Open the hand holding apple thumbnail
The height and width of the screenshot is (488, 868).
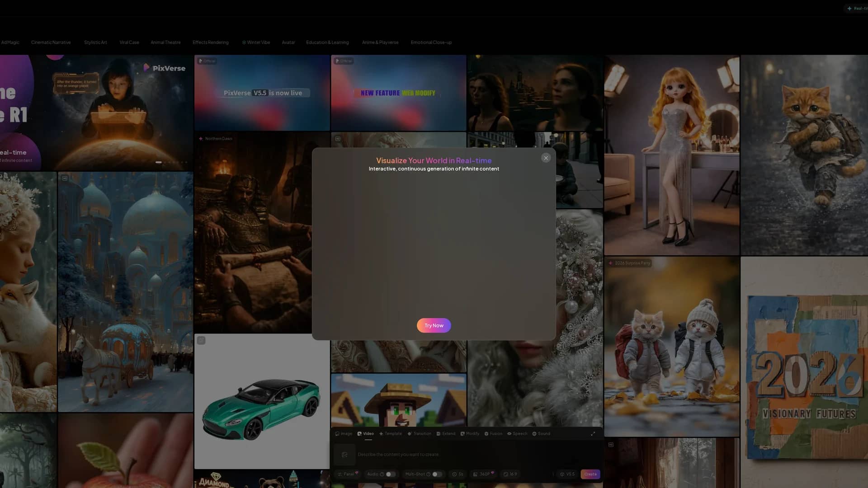click(x=125, y=450)
